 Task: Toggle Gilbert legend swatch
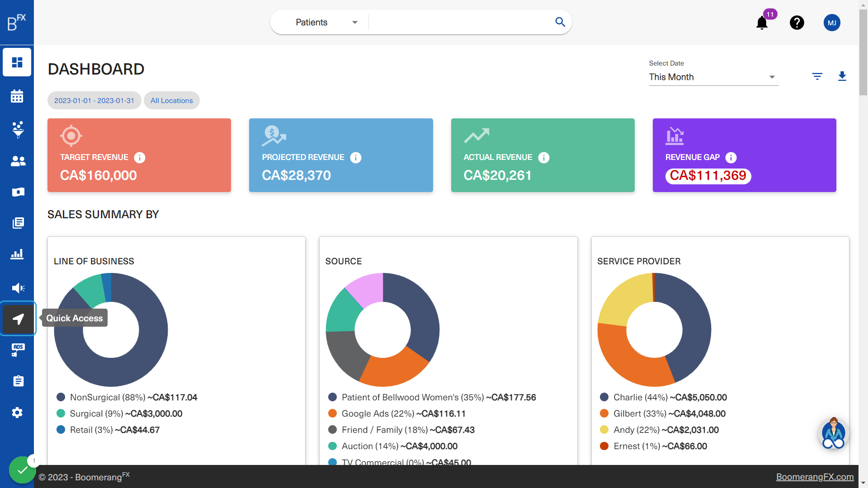(604, 413)
